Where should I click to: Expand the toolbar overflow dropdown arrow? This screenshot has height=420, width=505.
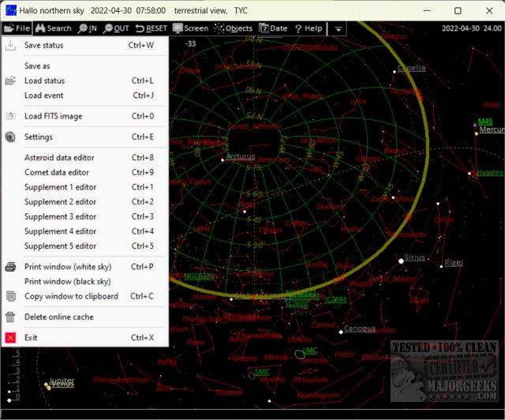click(338, 28)
